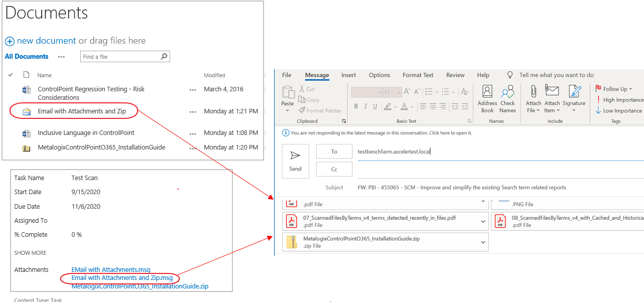Switch to the Insert ribbon tab
644x302 pixels.
coord(348,75)
